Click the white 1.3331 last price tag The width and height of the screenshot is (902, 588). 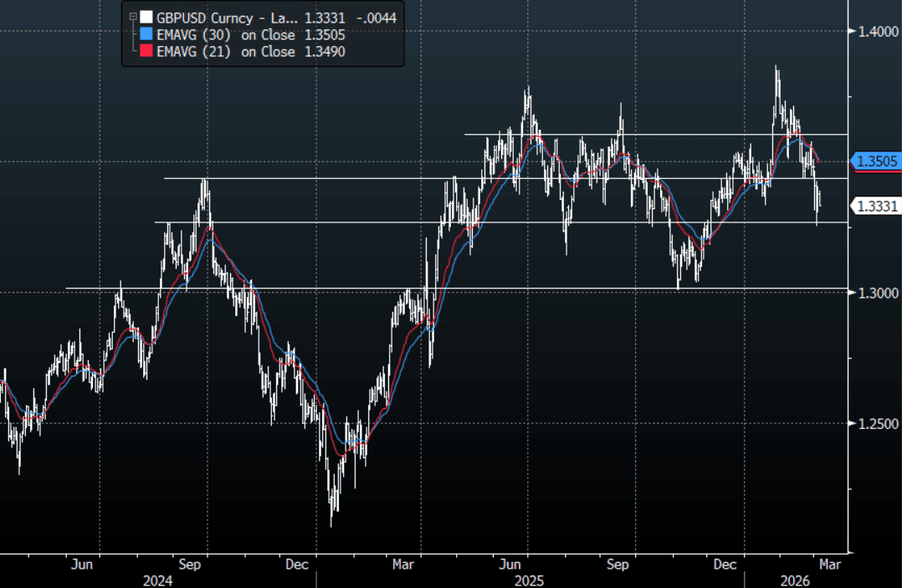click(874, 206)
